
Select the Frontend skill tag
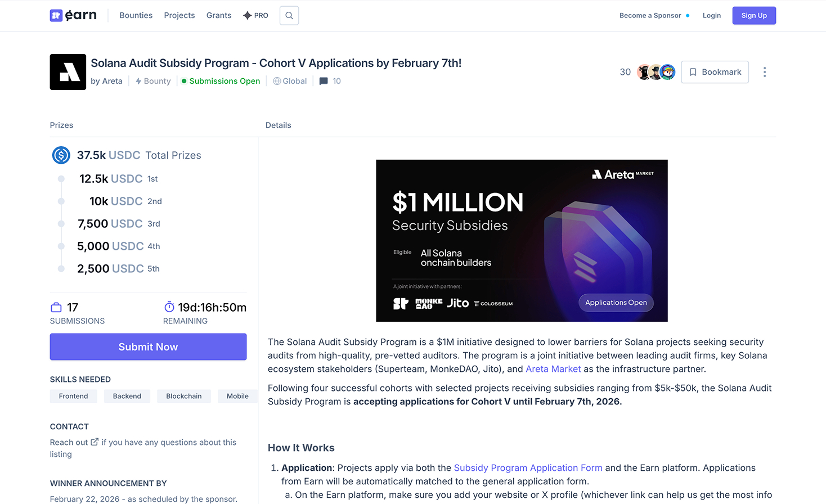tap(73, 396)
